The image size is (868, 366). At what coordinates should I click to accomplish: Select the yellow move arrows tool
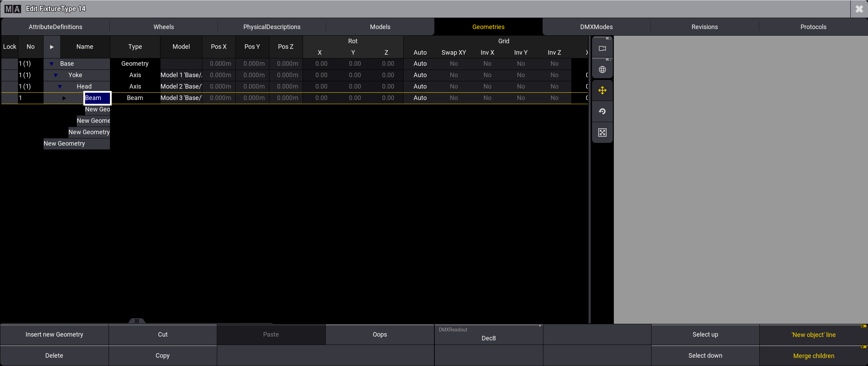pos(602,91)
